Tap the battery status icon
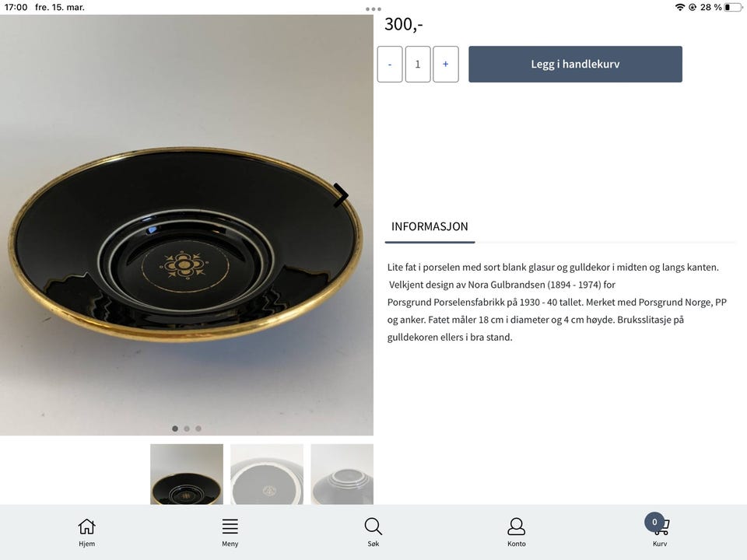This screenshot has height=560, width=747. click(x=733, y=7)
